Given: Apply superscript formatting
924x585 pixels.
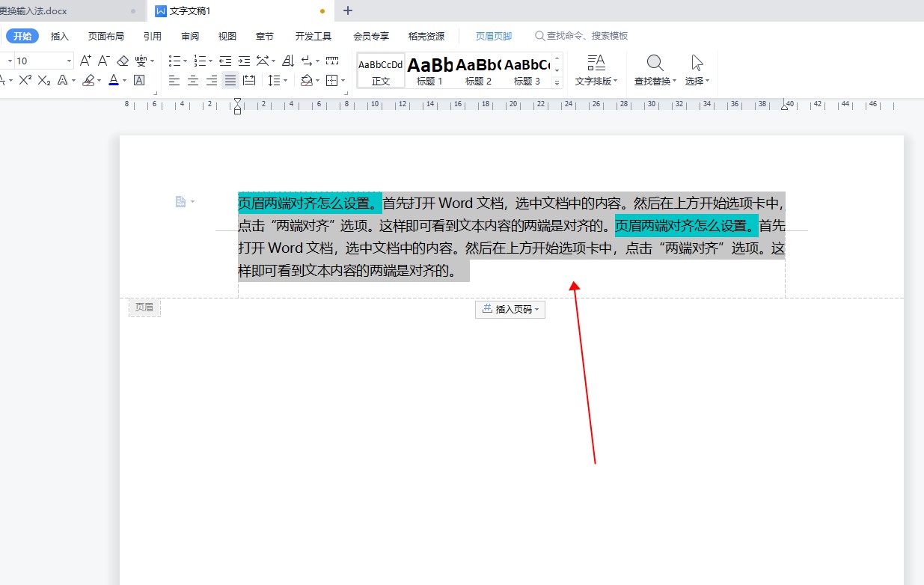Looking at the screenshot, I should (25, 80).
